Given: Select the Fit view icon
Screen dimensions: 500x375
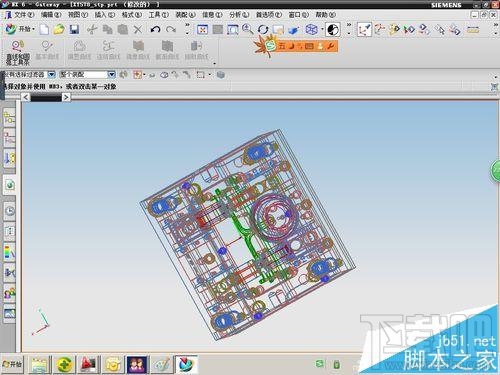Looking at the screenshot, I should tap(202, 30).
